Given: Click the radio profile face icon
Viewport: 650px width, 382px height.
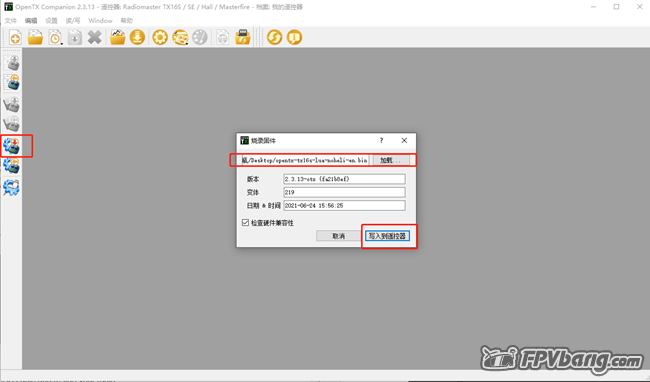Looking at the screenshot, I should [x=180, y=38].
